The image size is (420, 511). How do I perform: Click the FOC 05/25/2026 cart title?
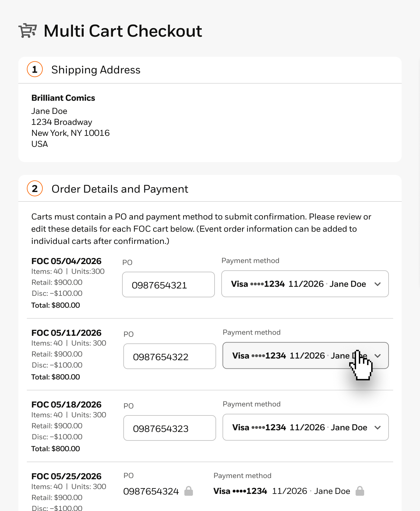(x=66, y=477)
